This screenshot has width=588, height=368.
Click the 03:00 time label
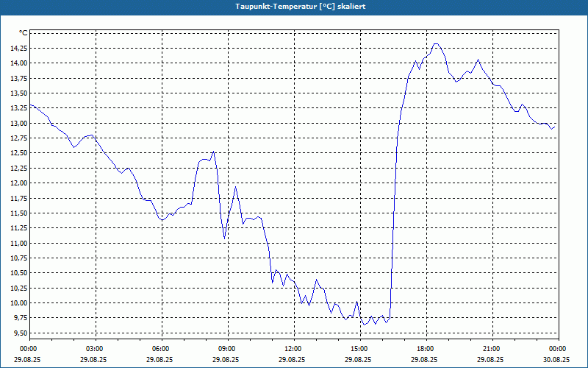click(96, 349)
